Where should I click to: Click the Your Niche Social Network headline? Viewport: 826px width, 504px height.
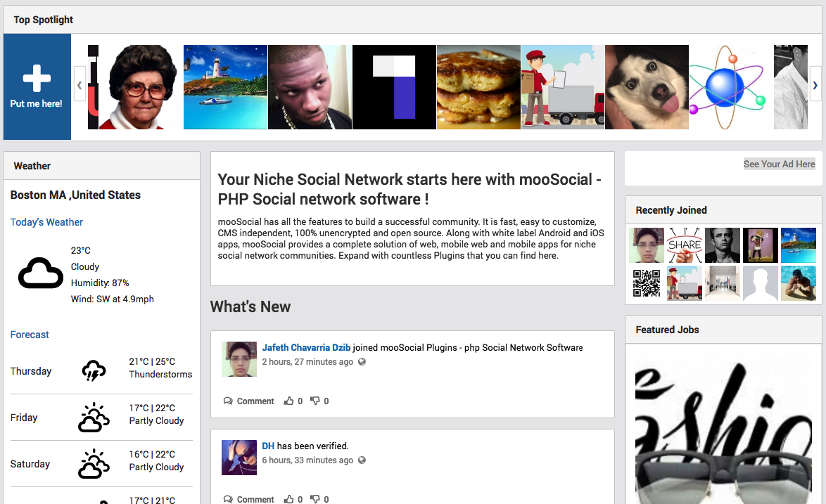(409, 189)
